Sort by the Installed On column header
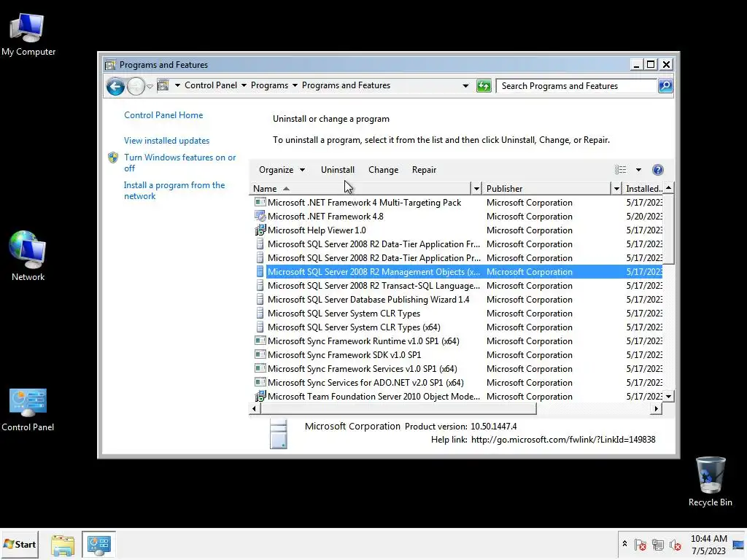The image size is (747, 560). (643, 189)
